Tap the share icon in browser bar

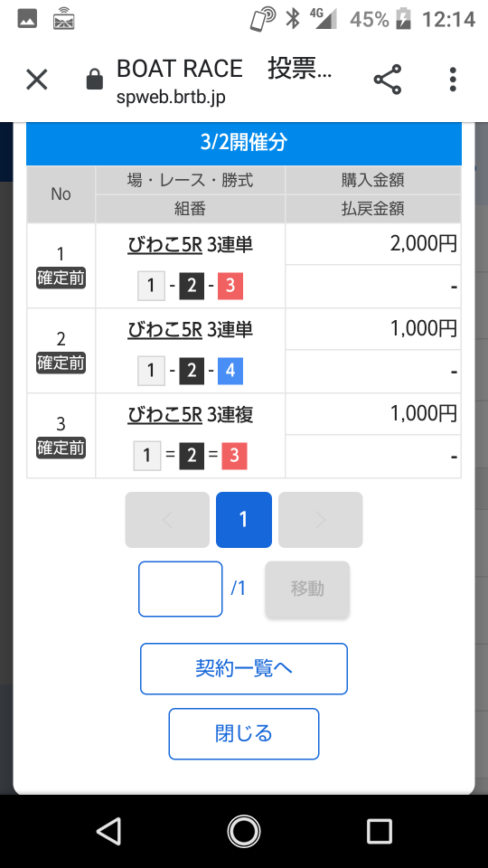coord(388,80)
